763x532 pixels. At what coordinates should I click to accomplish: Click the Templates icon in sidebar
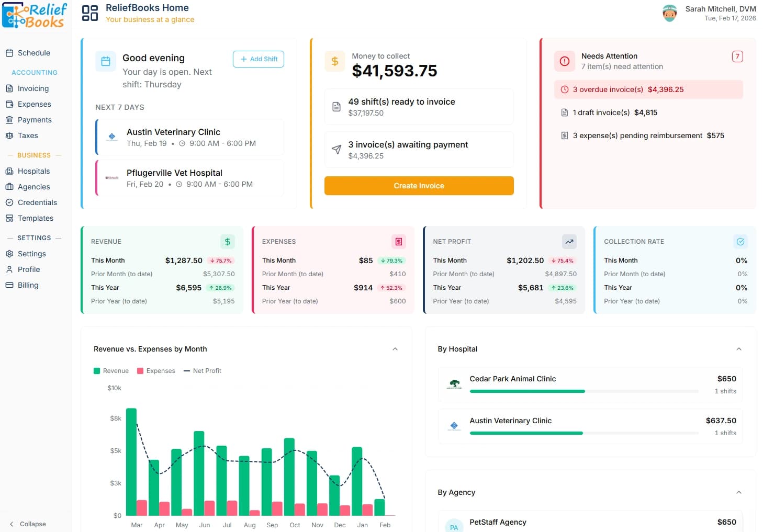click(9, 218)
